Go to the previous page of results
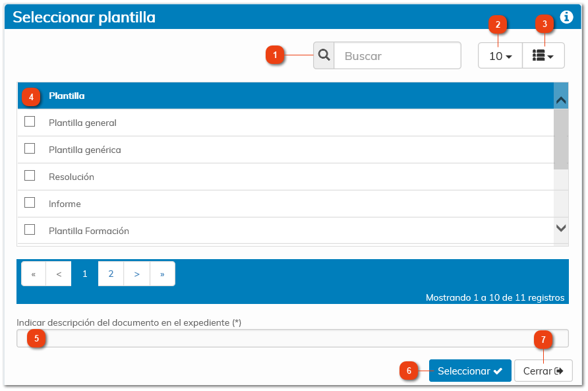This screenshot has width=588, height=391. coord(59,274)
